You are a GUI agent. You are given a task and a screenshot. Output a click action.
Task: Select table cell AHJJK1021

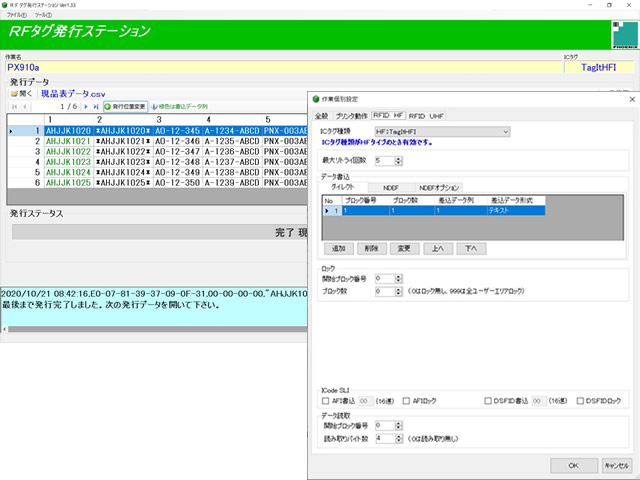[x=68, y=141]
